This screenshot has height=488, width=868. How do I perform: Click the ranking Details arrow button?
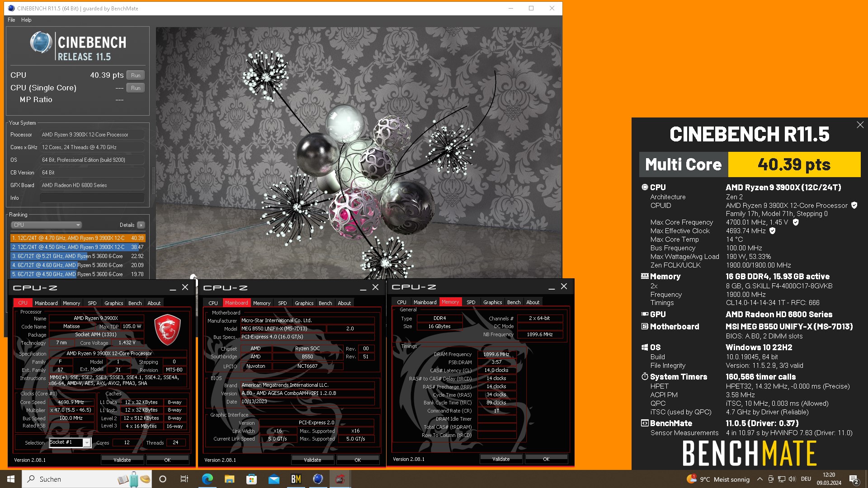click(141, 225)
